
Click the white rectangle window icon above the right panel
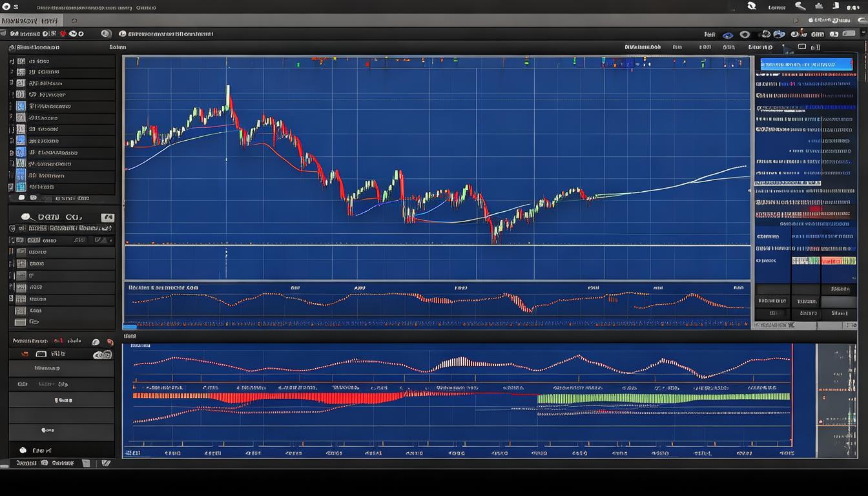(802, 46)
